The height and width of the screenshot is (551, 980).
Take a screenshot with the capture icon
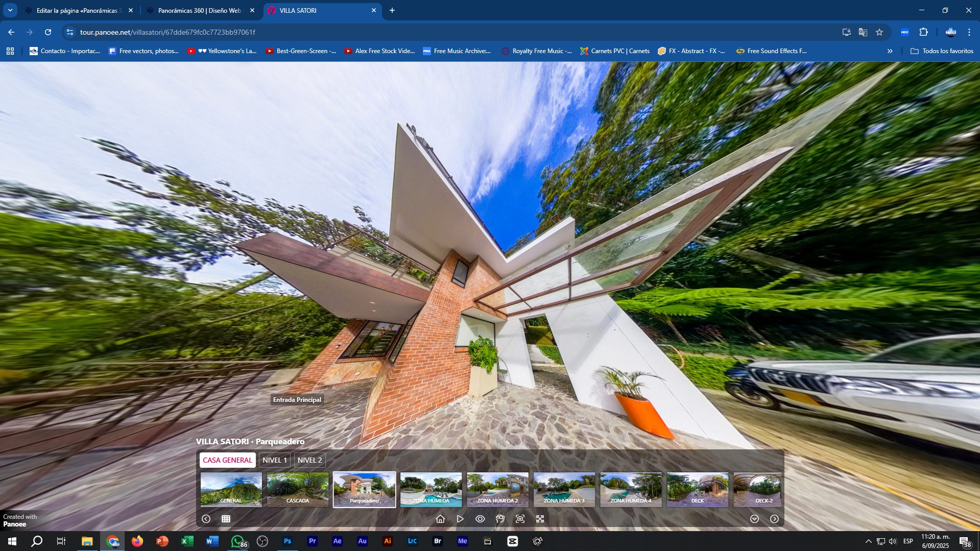520,519
